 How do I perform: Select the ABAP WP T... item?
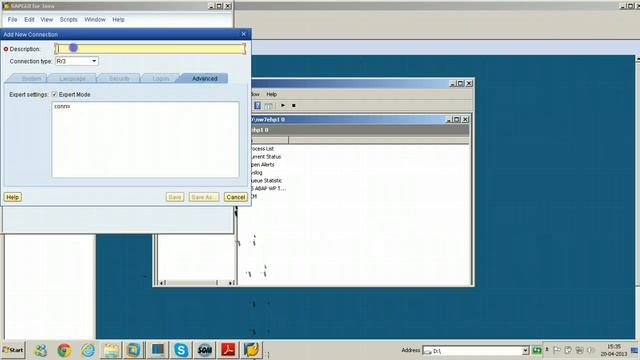coord(268,189)
